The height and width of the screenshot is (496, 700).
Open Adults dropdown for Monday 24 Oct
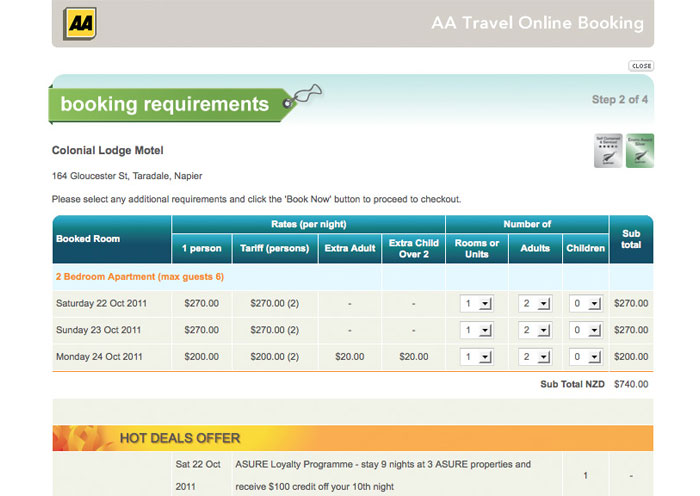pyautogui.click(x=535, y=357)
